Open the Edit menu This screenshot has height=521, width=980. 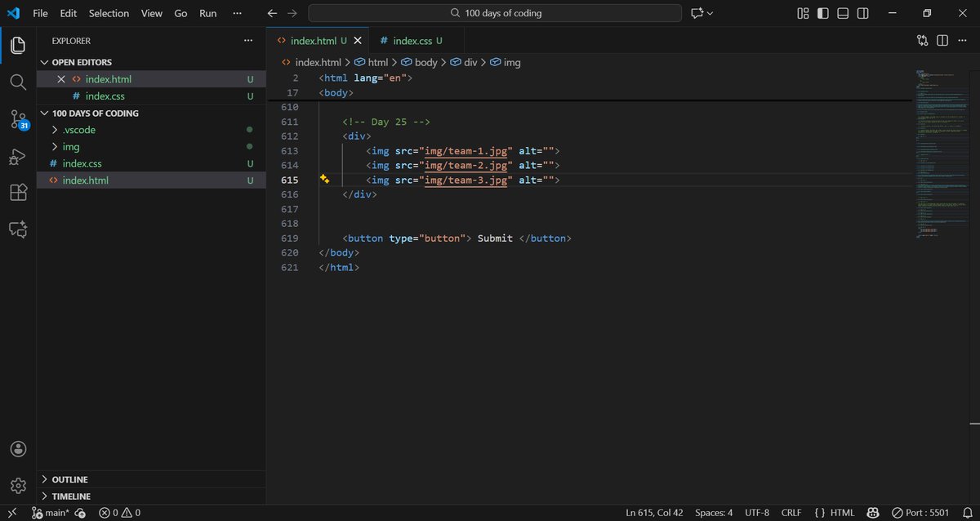68,13
